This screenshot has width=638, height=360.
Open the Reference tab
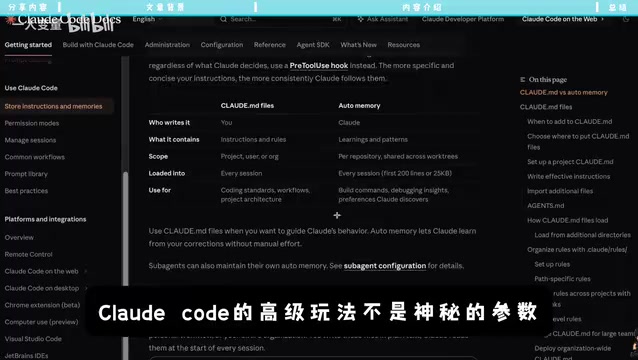coord(270,45)
